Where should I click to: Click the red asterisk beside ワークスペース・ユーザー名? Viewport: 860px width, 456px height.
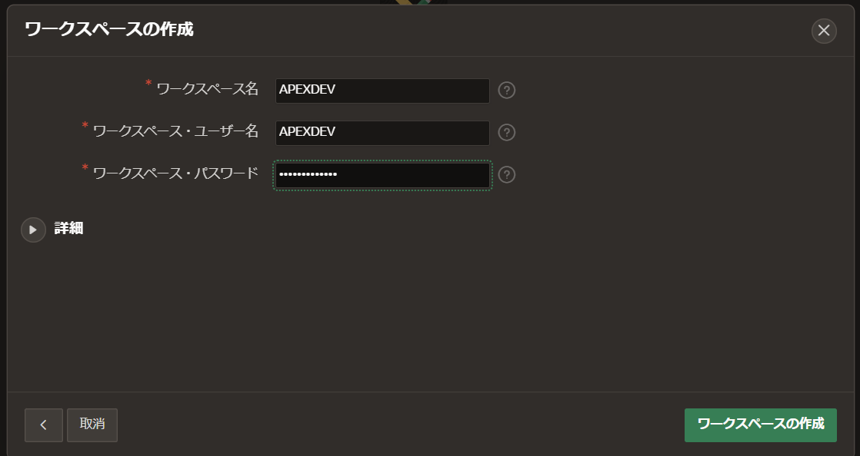pos(85,126)
